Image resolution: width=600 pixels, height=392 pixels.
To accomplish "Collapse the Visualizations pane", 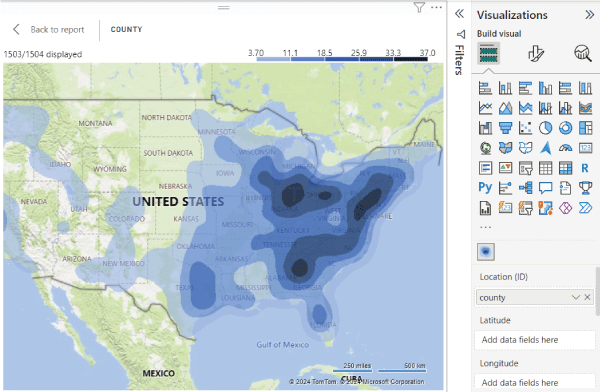I will point(589,15).
